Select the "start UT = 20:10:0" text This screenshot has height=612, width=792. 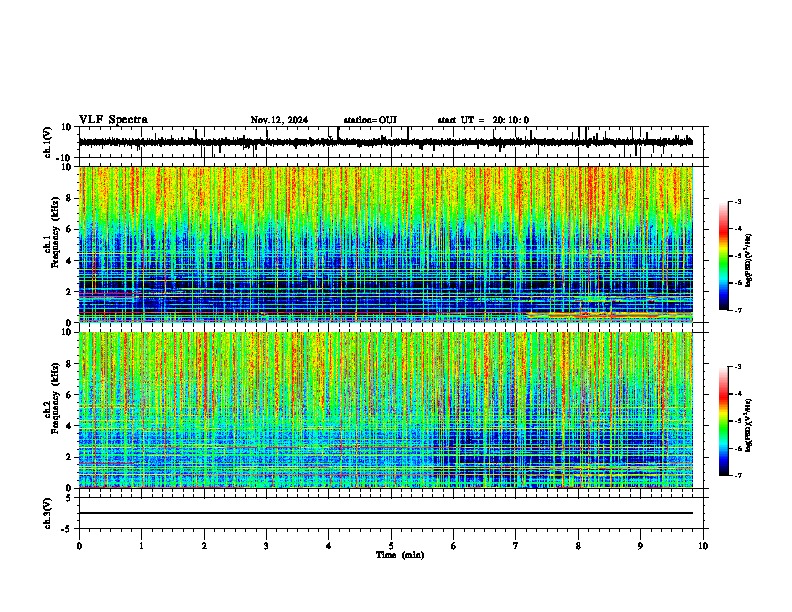pos(483,120)
